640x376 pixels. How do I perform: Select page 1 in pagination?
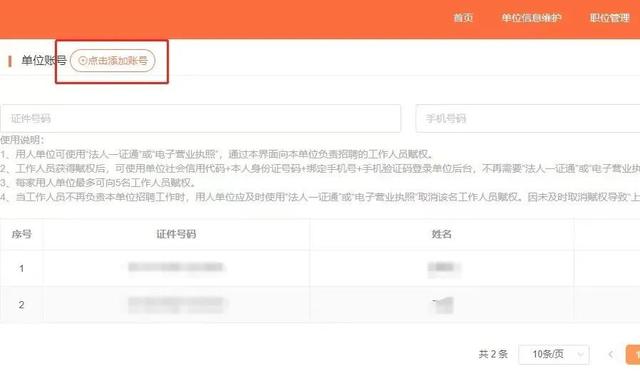pos(634,354)
